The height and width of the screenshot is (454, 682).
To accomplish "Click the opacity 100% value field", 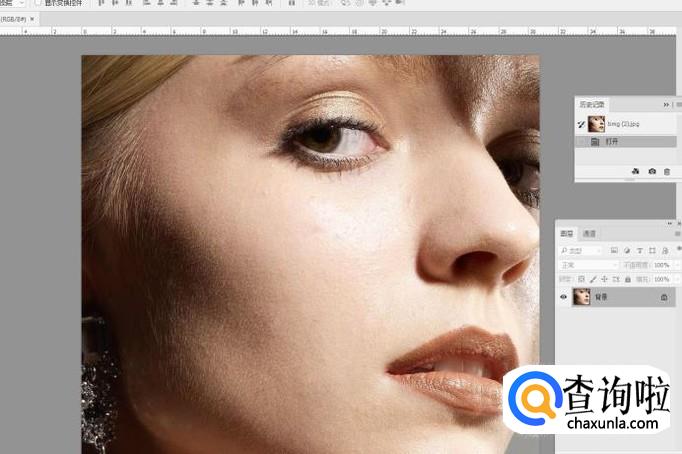I will pos(662,265).
